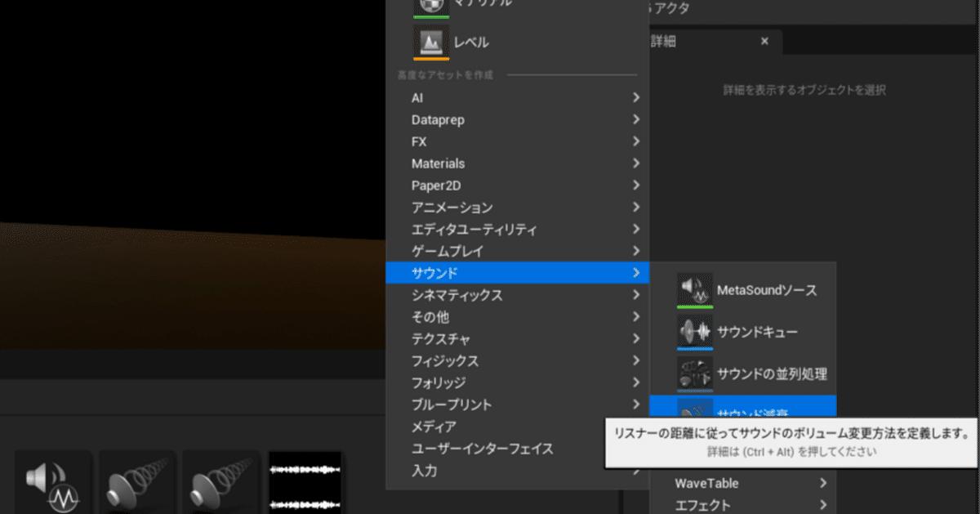Screen dimensions: 980x514
Task: Click the first attenuation cone thumbnail
Action: click(x=136, y=480)
